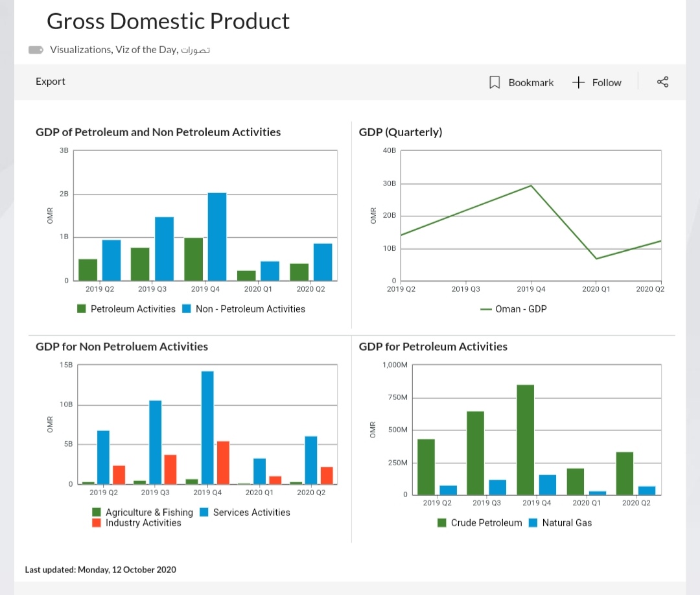Toggle Non - Petroleum Activities blue legend swatch

coord(187,309)
